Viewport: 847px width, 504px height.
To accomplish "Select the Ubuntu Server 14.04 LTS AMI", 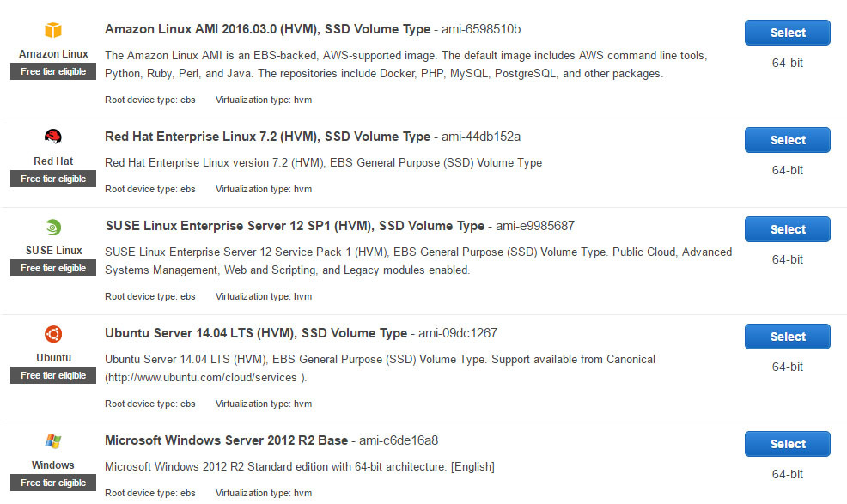I will tap(787, 337).
